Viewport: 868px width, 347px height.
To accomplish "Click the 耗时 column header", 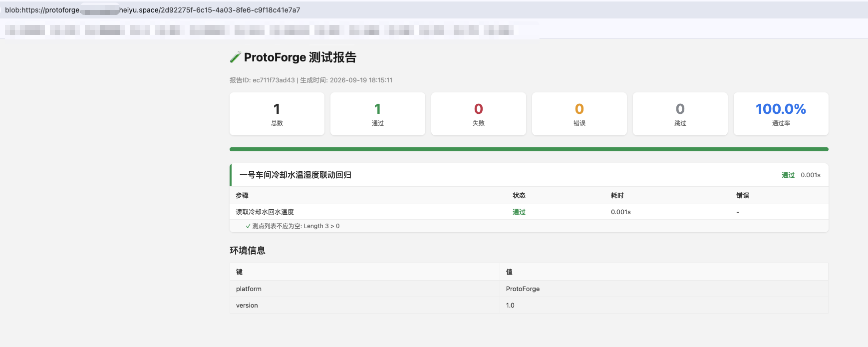I will 617,196.
